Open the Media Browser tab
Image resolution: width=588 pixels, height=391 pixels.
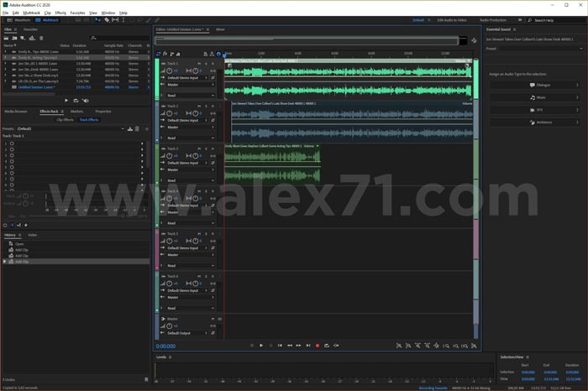(16, 112)
